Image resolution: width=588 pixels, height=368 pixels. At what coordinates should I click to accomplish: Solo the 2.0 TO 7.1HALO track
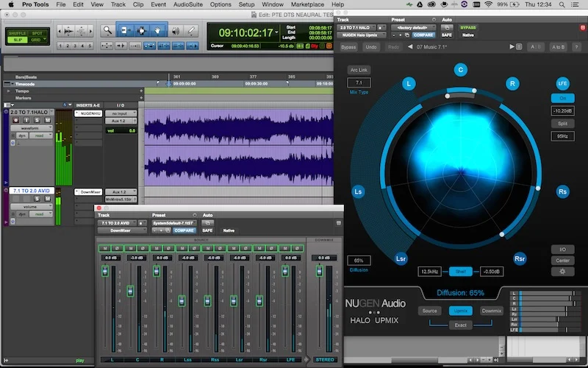(37, 120)
